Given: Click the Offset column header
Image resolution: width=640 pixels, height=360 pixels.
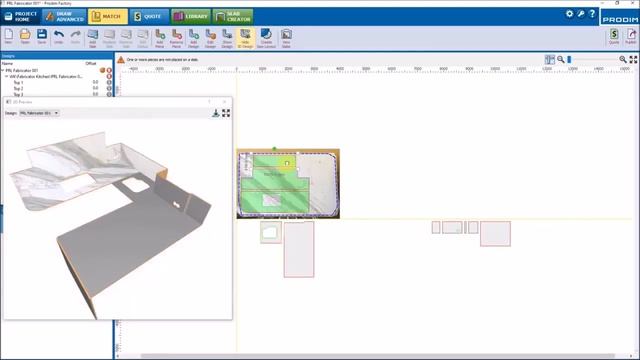Looking at the screenshot, I should point(91,64).
